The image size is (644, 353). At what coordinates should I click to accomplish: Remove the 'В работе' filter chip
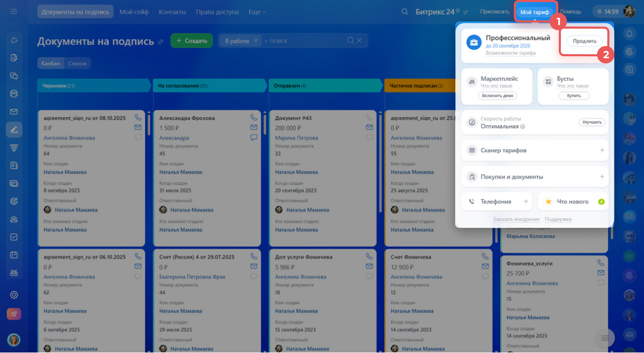[x=256, y=41]
